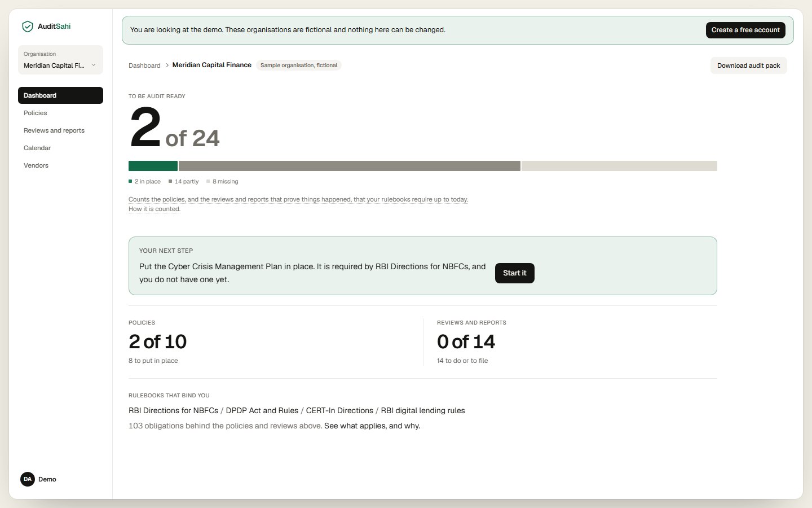The width and height of the screenshot is (812, 508).
Task: Click the RBI Directions for NBFCs rulebook text
Action: [173, 410]
